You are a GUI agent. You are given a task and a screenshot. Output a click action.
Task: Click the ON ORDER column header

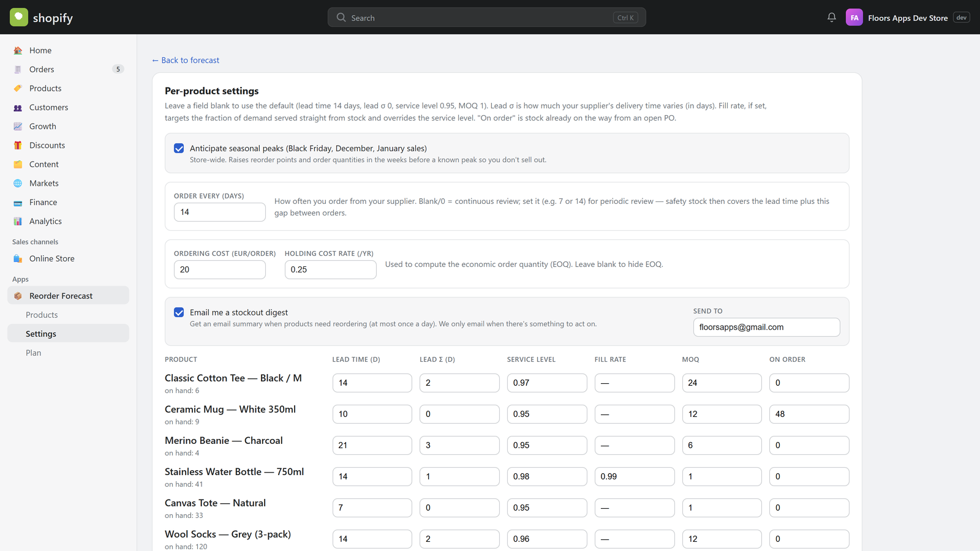[788, 359]
